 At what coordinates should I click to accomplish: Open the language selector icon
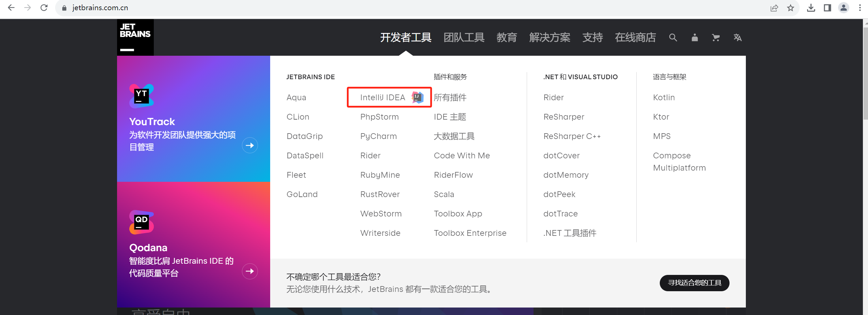(737, 37)
